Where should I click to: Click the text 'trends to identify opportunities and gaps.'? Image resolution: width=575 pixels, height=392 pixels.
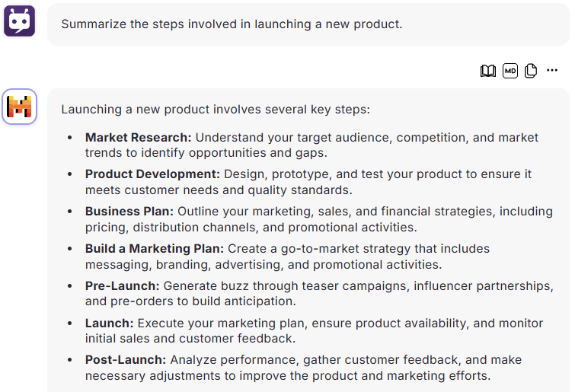click(x=206, y=153)
